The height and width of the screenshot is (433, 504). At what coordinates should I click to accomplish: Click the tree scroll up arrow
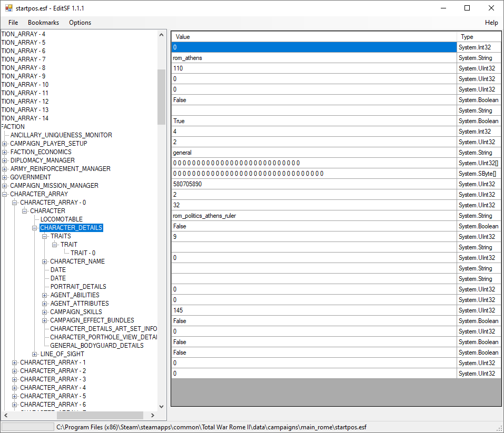click(x=161, y=35)
